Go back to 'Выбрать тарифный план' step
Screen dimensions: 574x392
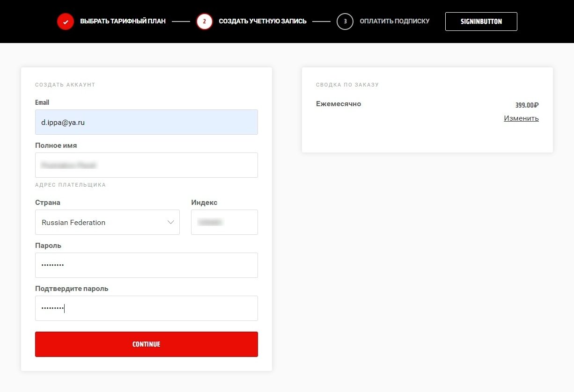[123, 22]
